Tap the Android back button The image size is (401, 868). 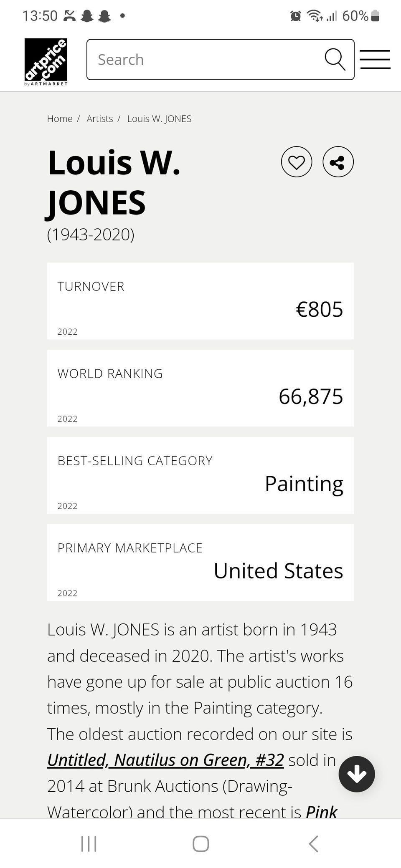tap(313, 844)
